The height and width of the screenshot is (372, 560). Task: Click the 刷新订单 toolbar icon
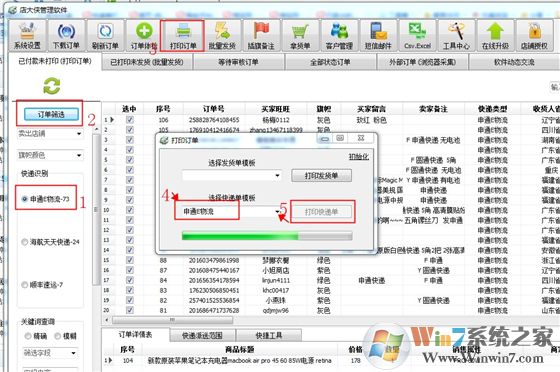105,35
